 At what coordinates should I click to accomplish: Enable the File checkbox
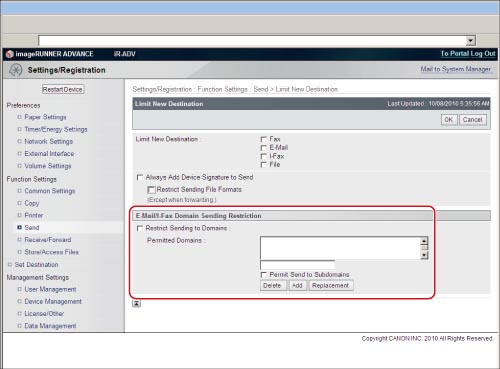coord(264,165)
